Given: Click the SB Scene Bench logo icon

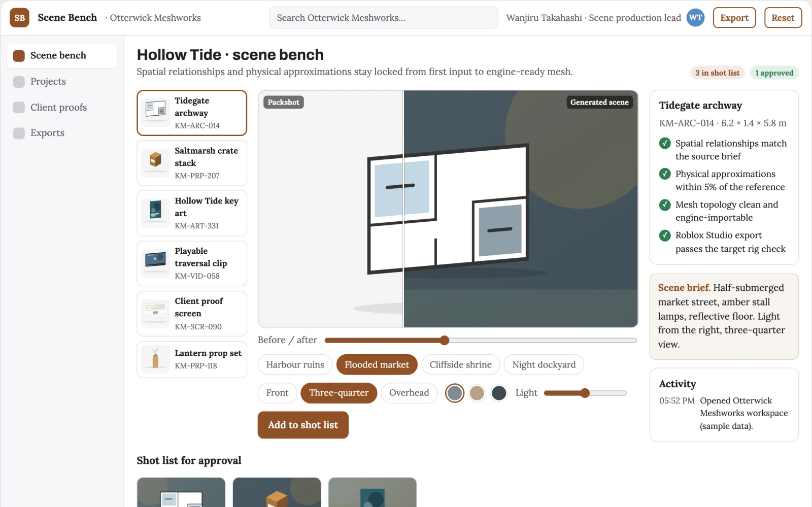Looking at the screenshot, I should pyautogui.click(x=19, y=18).
